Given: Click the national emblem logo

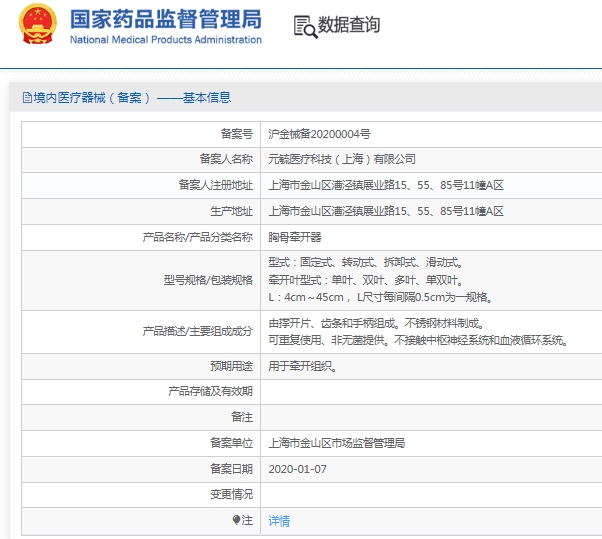Looking at the screenshot, I should pos(38,24).
